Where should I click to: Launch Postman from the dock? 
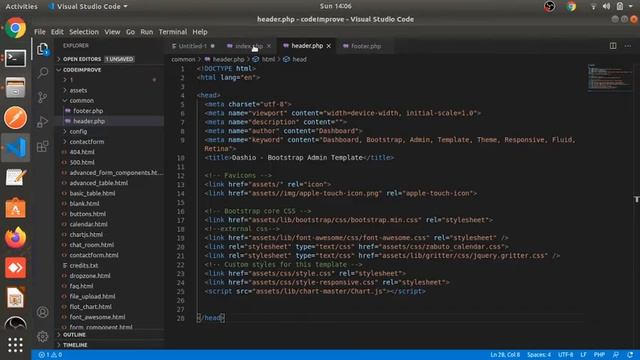(16, 118)
